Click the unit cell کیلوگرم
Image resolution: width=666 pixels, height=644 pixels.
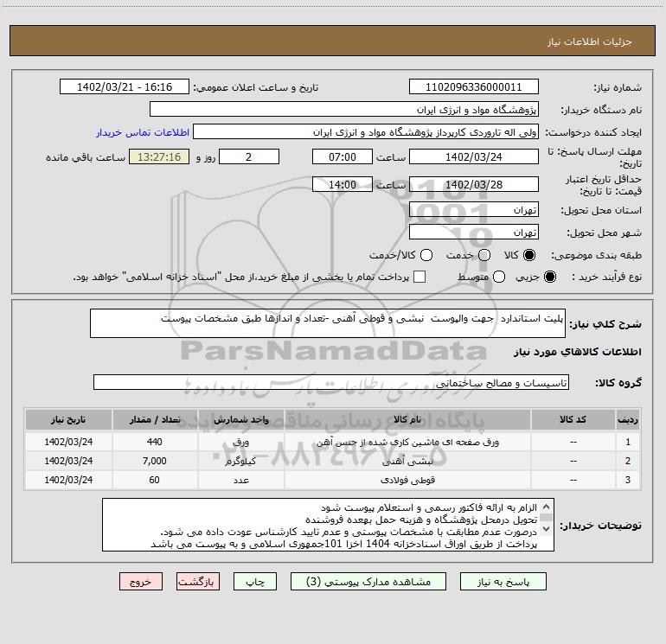tap(240, 461)
